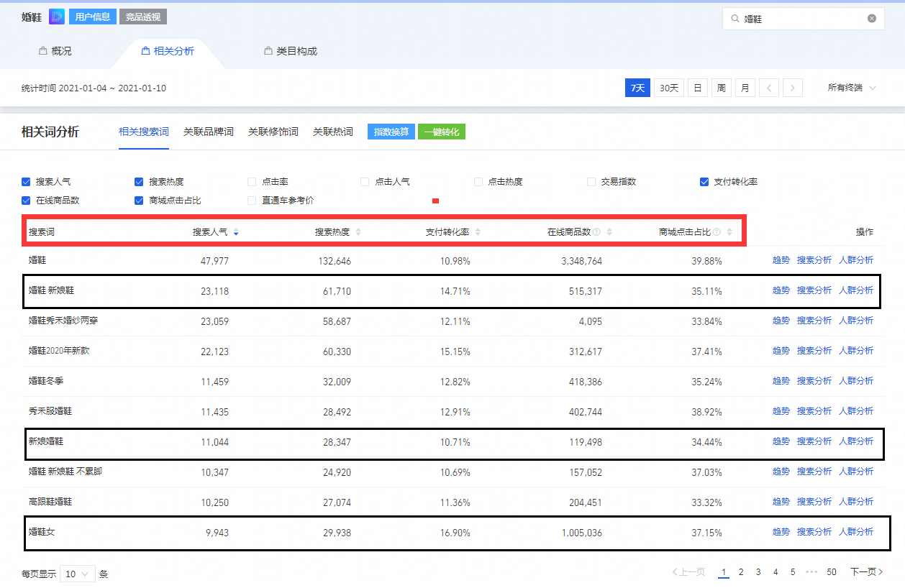Click the 指数换算 button

point(391,132)
